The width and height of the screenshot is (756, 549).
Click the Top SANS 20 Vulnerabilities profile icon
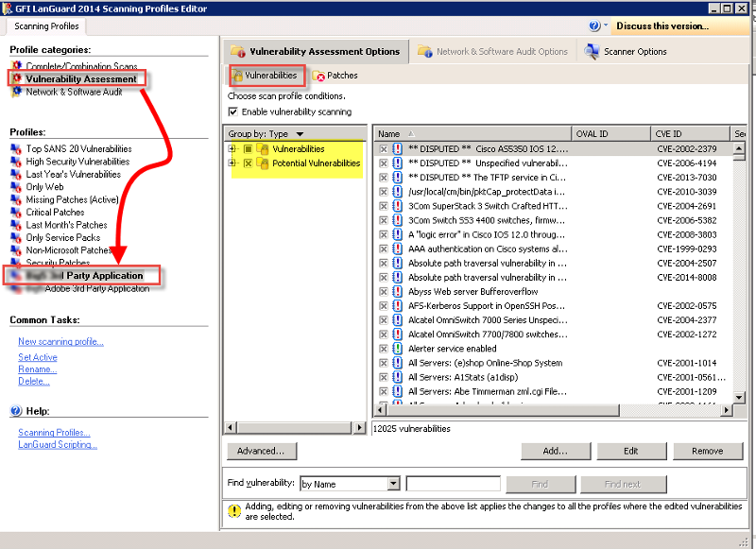click(16, 149)
